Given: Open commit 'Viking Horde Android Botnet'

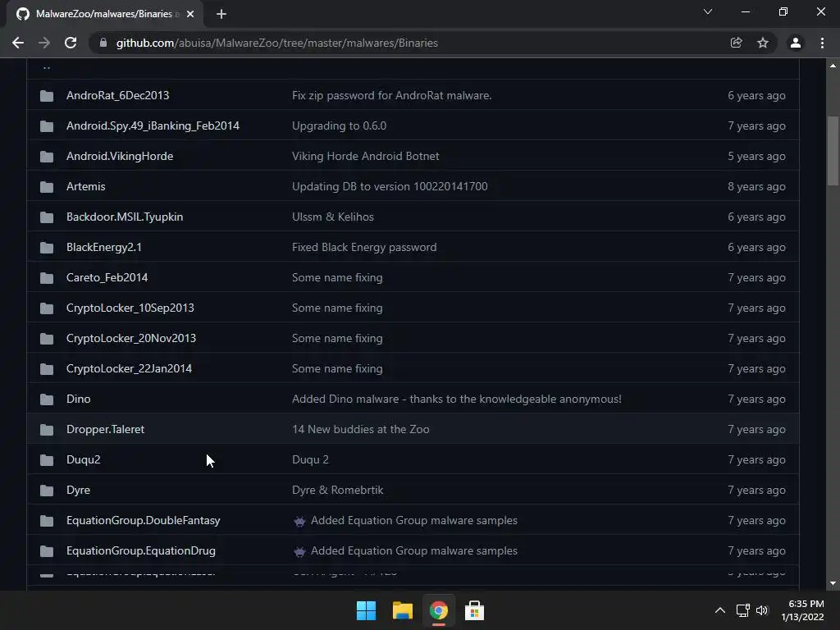Looking at the screenshot, I should point(365,156).
